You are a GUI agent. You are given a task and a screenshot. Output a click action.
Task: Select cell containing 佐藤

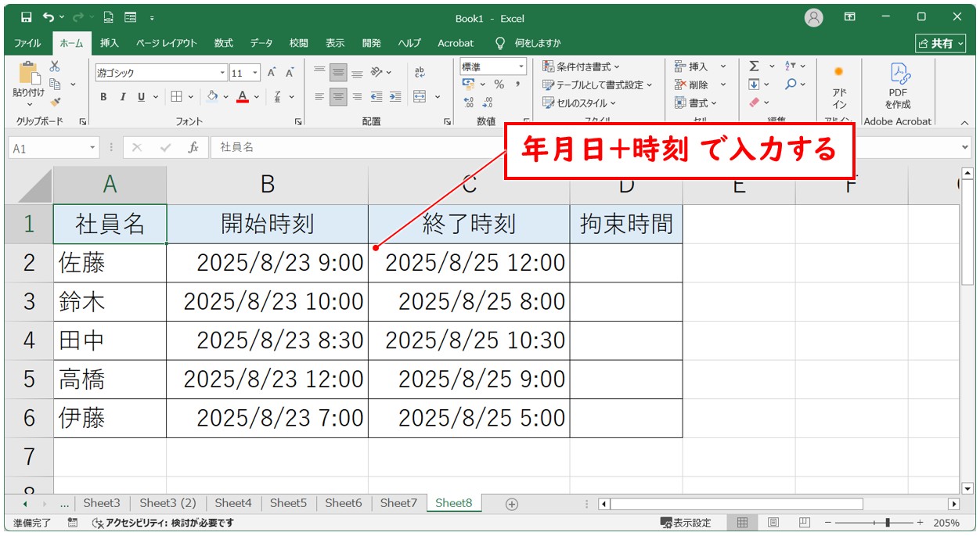(x=110, y=263)
